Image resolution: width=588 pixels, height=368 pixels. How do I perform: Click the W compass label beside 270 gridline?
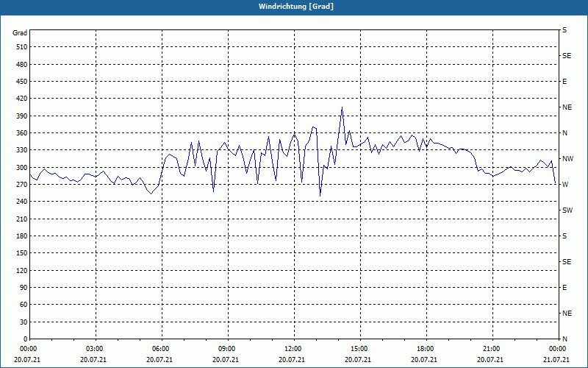click(565, 185)
